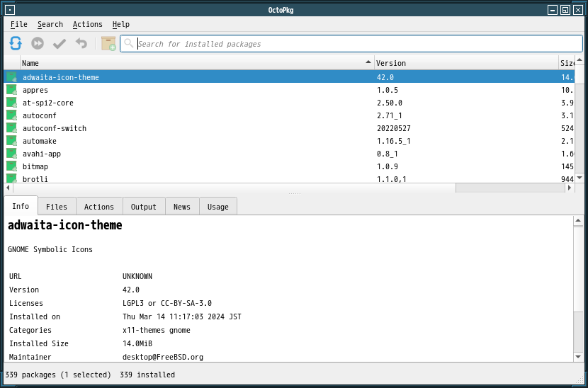Click the package icon beside appres
588x388 pixels.
(x=11, y=90)
